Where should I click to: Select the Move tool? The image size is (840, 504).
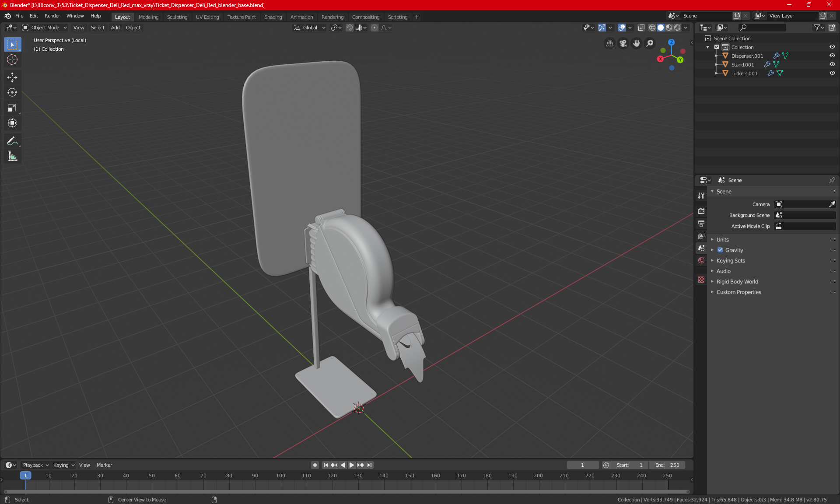tap(12, 77)
